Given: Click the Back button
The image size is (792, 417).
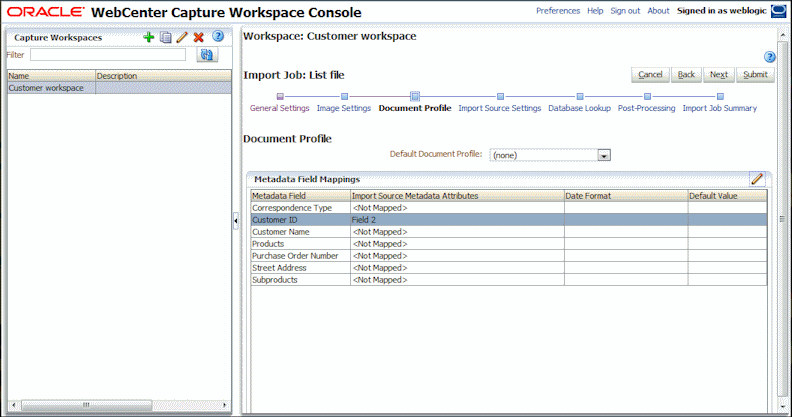Looking at the screenshot, I should [686, 75].
